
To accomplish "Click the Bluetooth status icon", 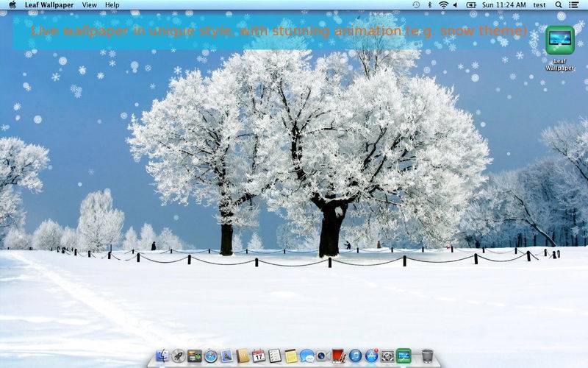I will (430, 5).
